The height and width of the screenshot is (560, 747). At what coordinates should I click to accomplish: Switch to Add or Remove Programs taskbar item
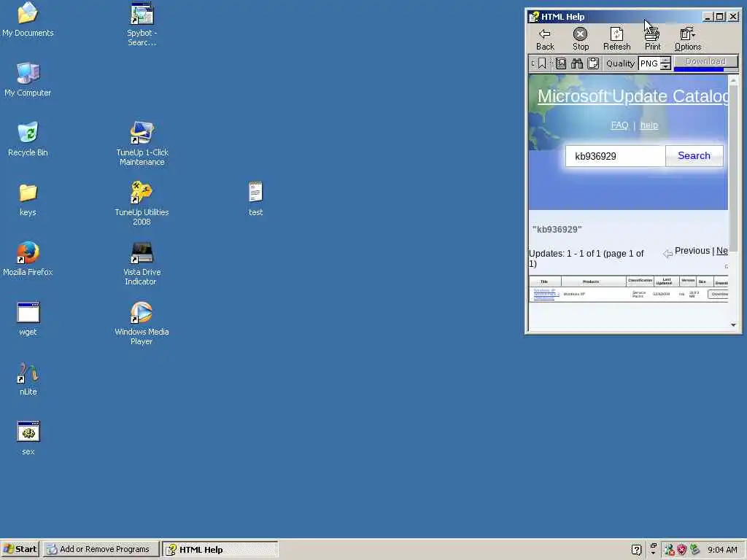coord(101,549)
